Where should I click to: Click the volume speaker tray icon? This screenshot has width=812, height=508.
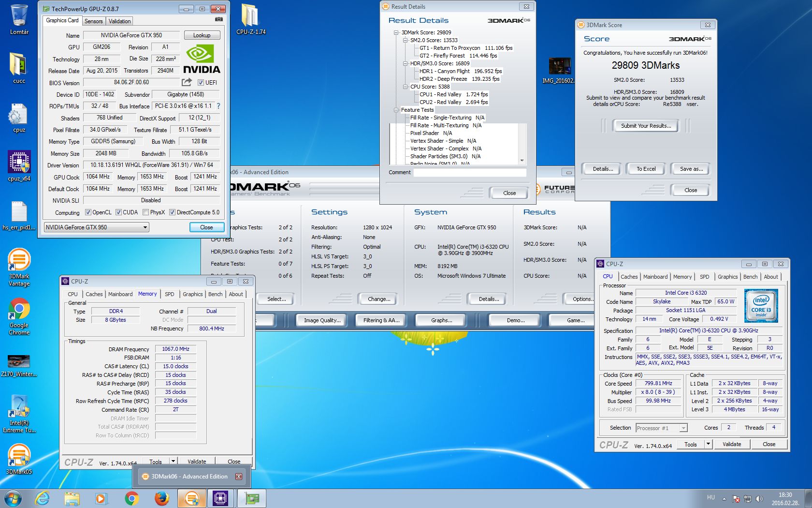(759, 499)
